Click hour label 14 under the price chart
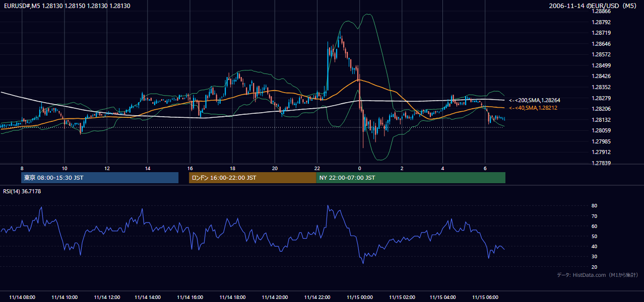Screen dimensions: 644x302 pos(148,168)
